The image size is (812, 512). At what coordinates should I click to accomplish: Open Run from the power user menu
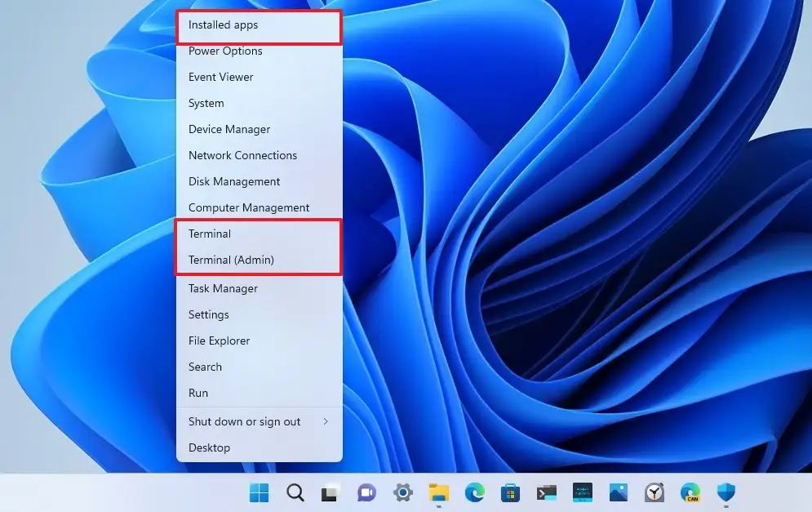pos(198,393)
